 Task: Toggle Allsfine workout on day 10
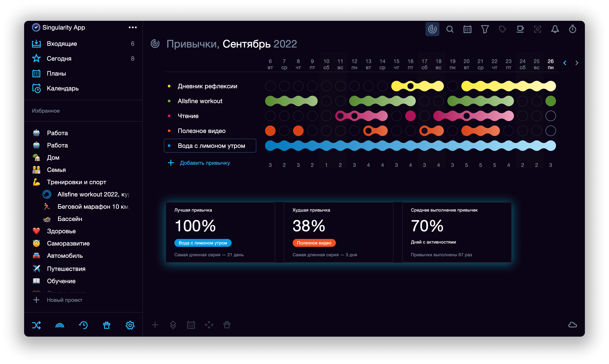tap(326, 101)
